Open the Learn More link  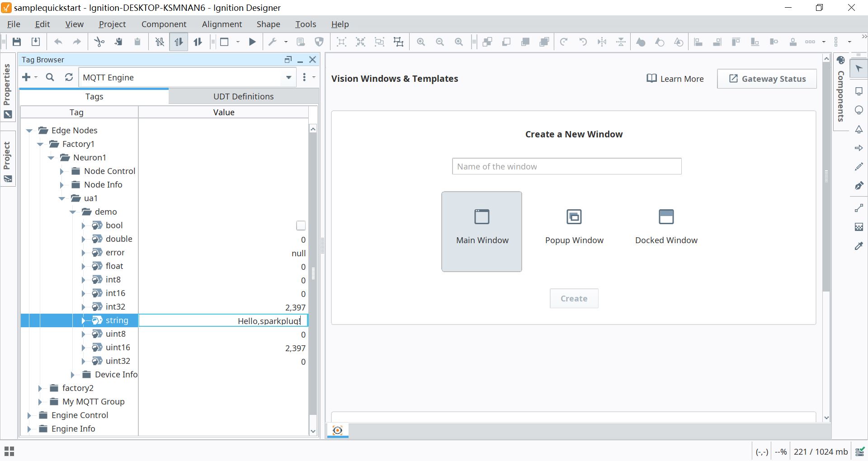675,79
